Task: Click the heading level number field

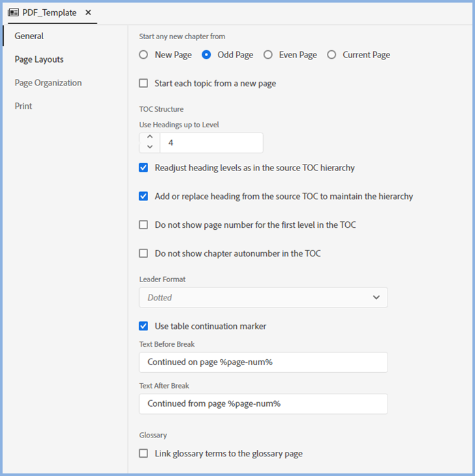Action: [211, 143]
